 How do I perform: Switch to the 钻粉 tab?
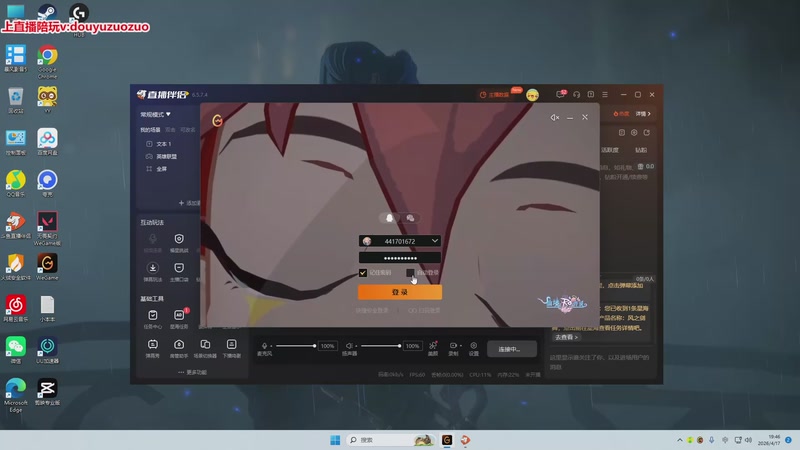click(x=641, y=150)
